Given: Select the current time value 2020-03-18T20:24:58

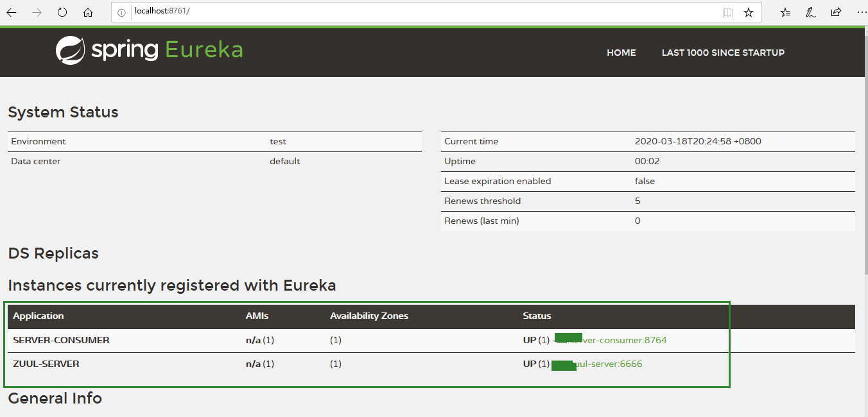Looking at the screenshot, I should tap(698, 141).
